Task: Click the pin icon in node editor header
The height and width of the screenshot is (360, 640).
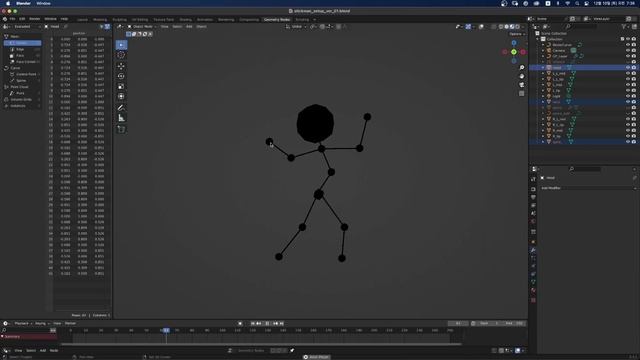Action: coord(292,350)
